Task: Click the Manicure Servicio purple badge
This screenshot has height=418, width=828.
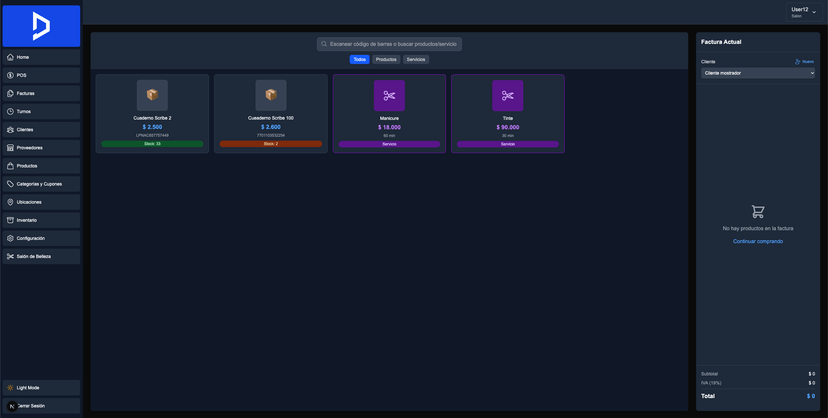Action: (x=389, y=144)
